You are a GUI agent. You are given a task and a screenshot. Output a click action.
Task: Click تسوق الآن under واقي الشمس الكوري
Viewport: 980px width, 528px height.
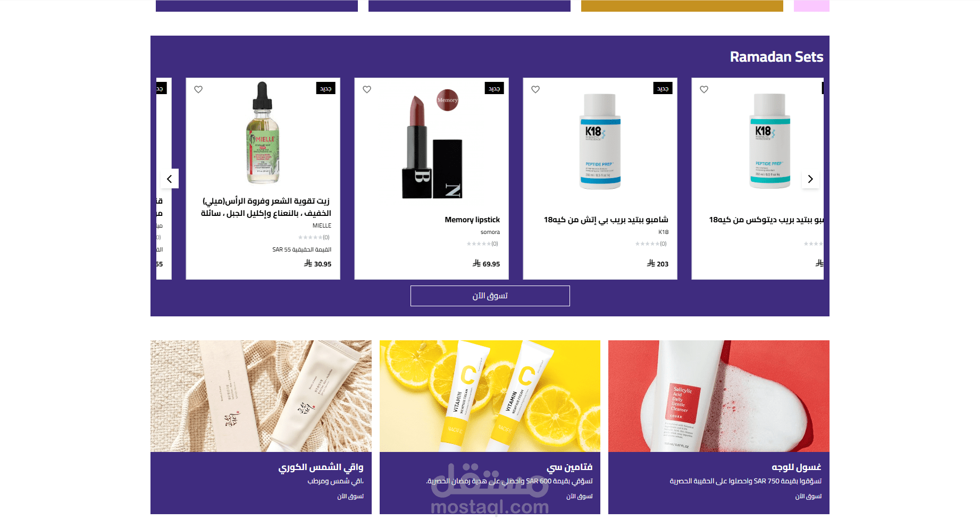(x=350, y=496)
